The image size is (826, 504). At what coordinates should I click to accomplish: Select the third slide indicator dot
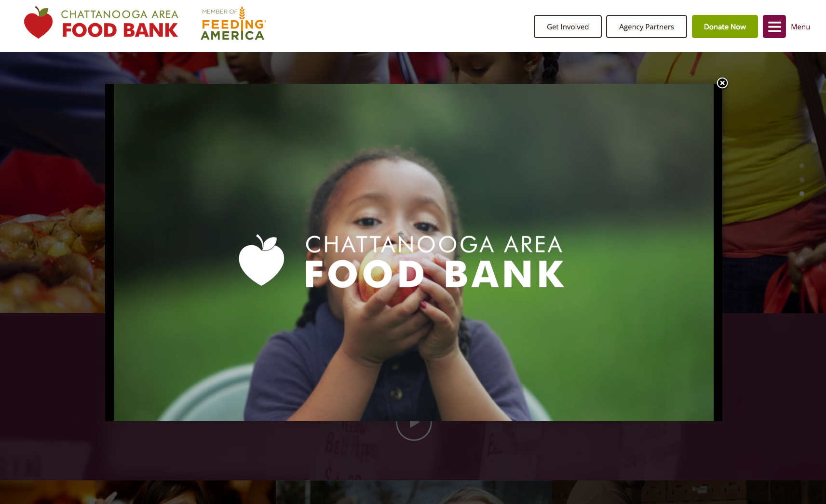click(801, 194)
